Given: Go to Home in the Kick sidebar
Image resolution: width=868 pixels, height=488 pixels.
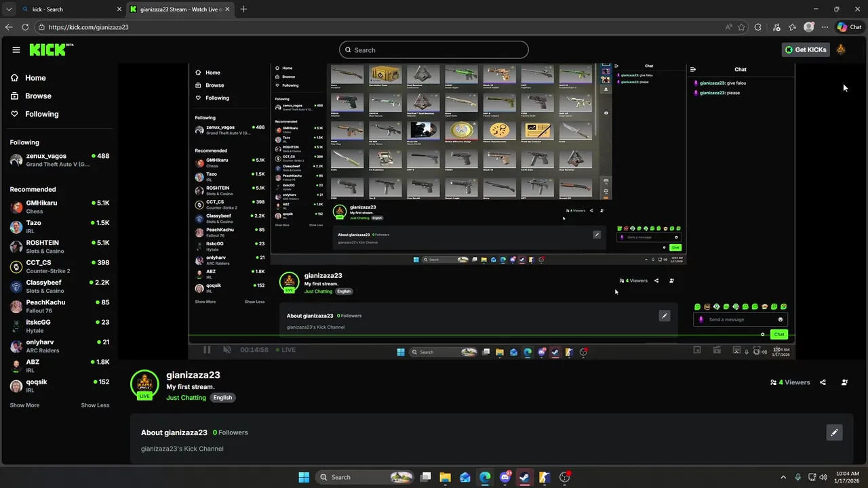Looking at the screenshot, I should (x=28, y=78).
